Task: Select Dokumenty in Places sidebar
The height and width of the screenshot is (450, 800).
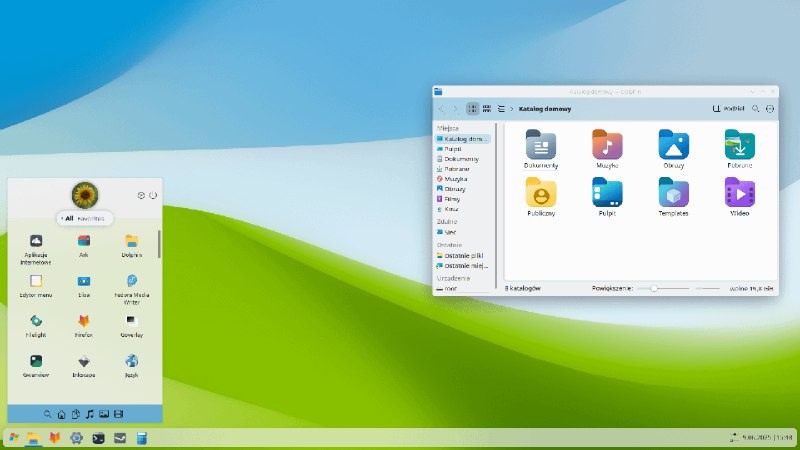Action: tap(463, 159)
